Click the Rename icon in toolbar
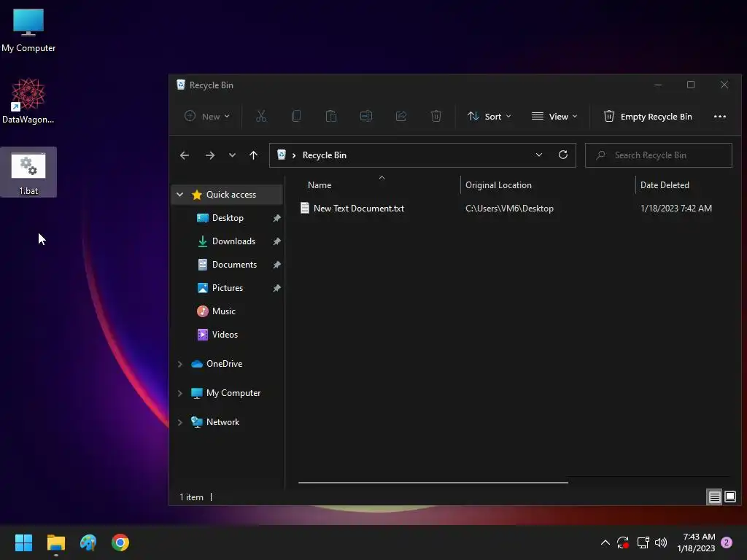 366,116
